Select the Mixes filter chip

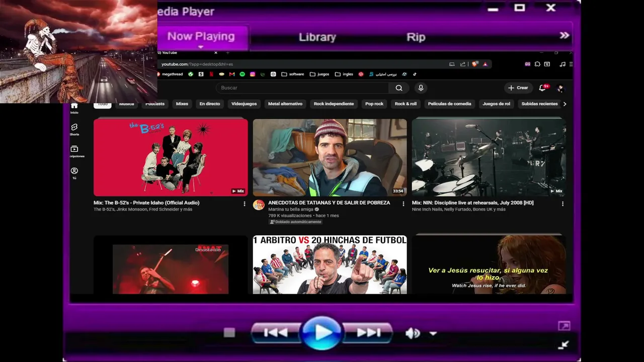pos(182,104)
